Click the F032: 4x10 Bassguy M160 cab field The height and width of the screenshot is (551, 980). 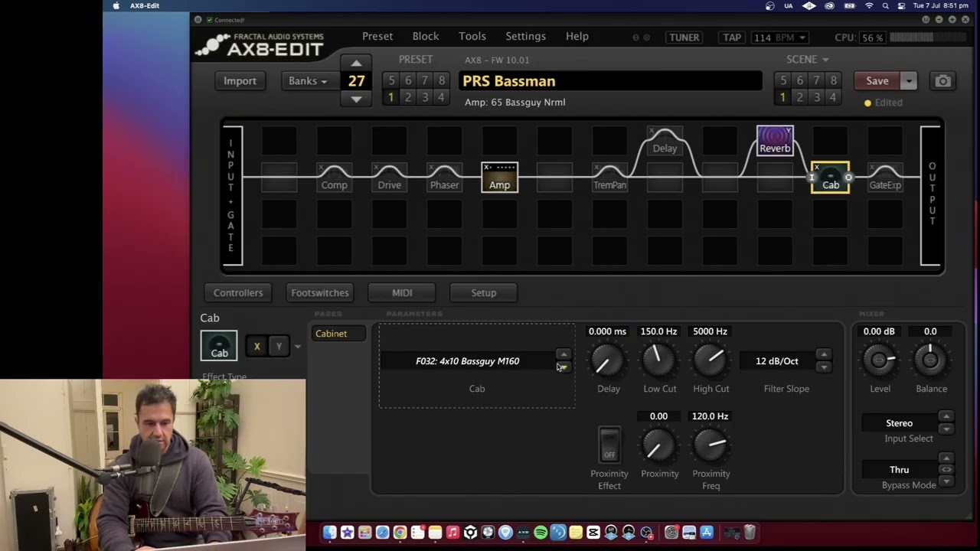click(x=468, y=361)
